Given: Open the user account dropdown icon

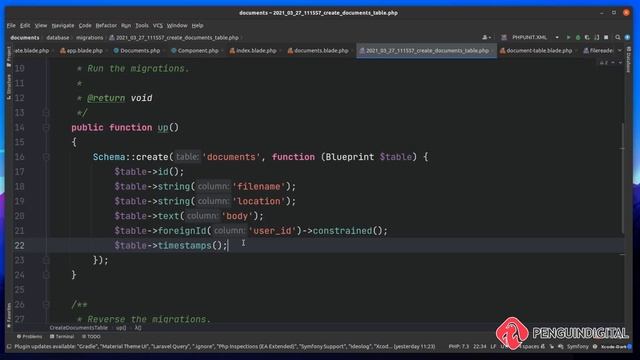Looking at the screenshot, I should (x=486, y=38).
